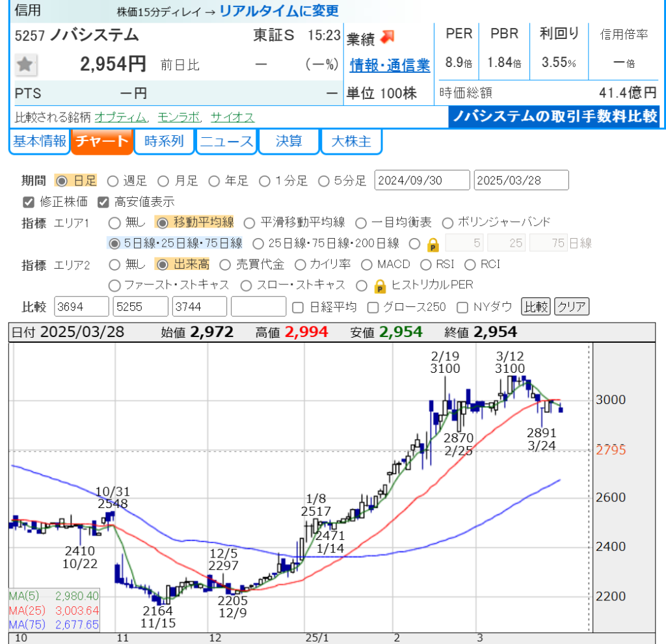This screenshot has width=666, height=644.
Task: Click the empty fourth comparison code field
Action: pyautogui.click(x=258, y=306)
